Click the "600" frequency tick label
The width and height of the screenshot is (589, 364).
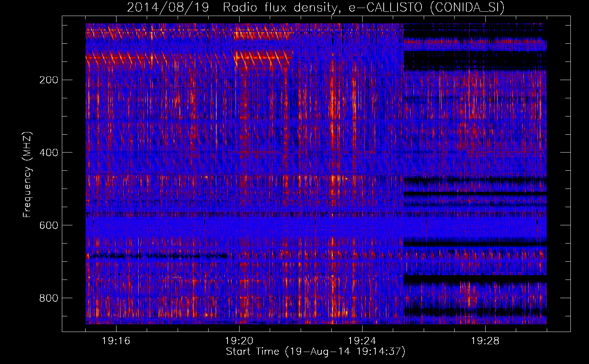click(x=49, y=226)
